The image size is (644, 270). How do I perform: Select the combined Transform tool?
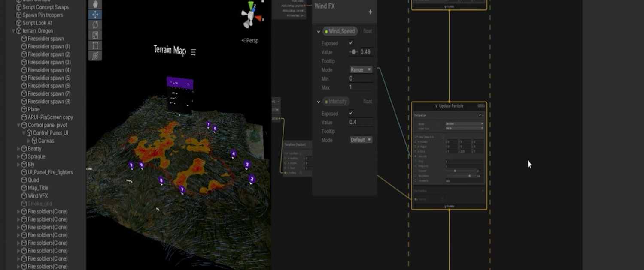[95, 56]
